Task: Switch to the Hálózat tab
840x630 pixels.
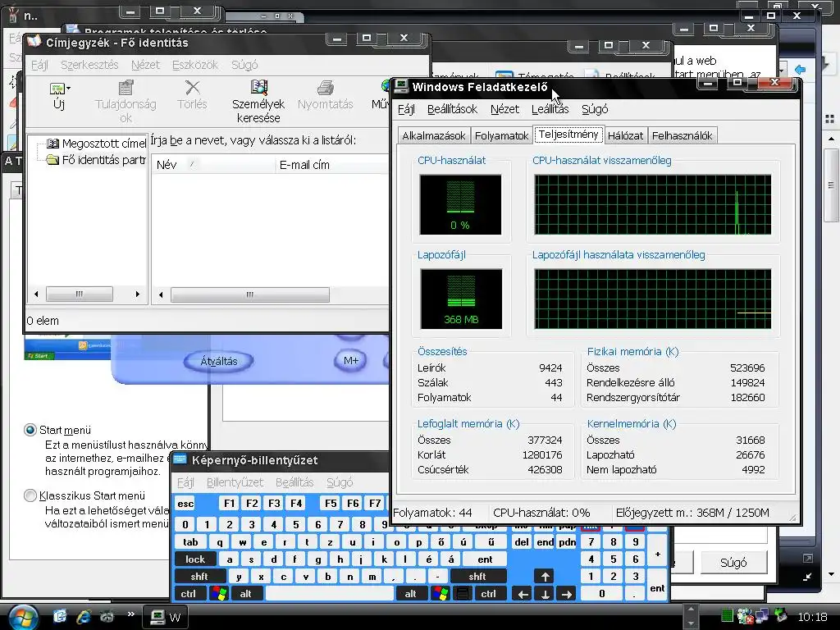Action: pos(625,135)
